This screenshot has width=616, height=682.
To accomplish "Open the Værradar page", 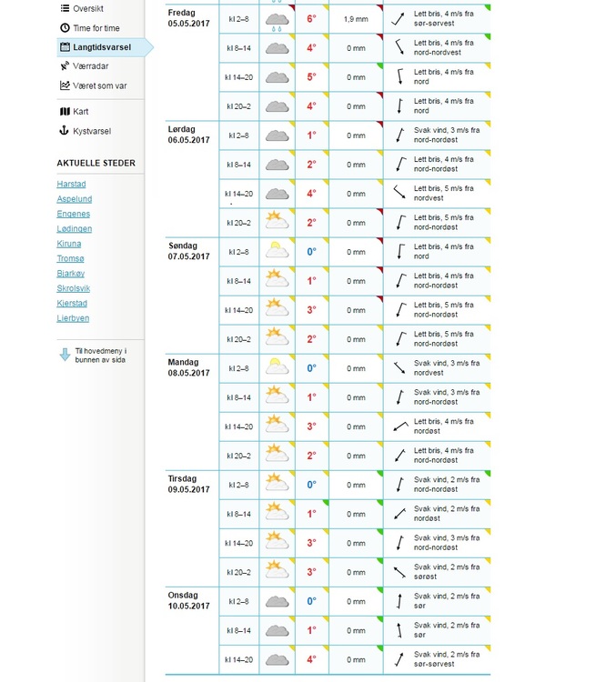I will pyautogui.click(x=91, y=66).
